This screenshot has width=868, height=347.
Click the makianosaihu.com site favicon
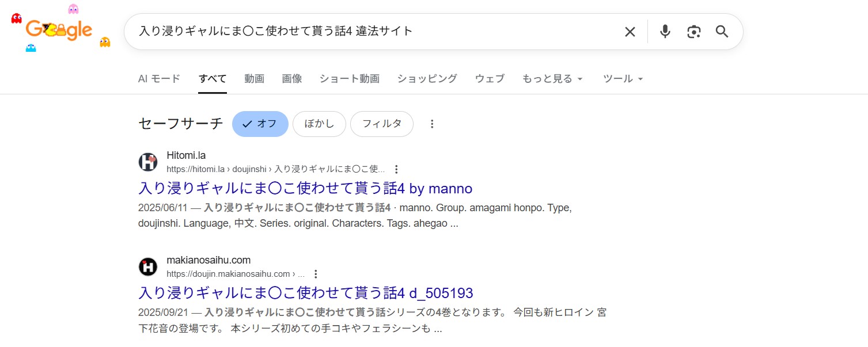tap(148, 266)
